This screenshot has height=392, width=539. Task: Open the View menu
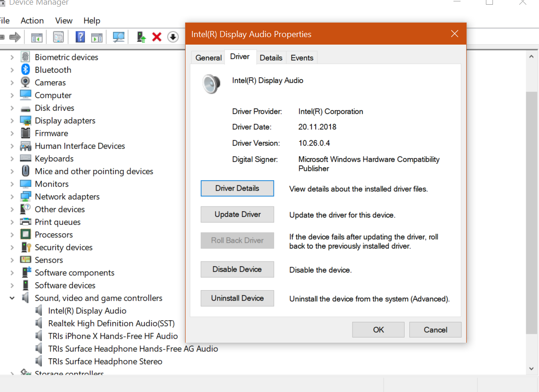64,21
